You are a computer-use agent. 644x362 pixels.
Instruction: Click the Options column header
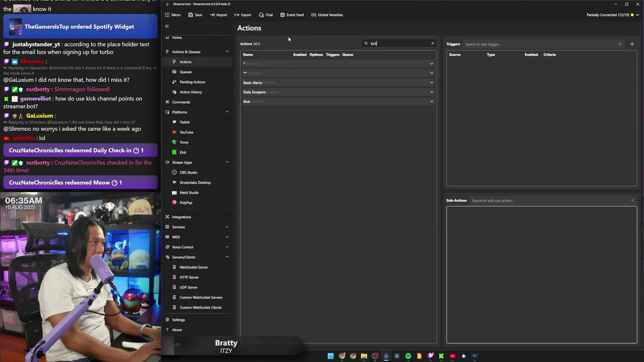[x=316, y=54]
